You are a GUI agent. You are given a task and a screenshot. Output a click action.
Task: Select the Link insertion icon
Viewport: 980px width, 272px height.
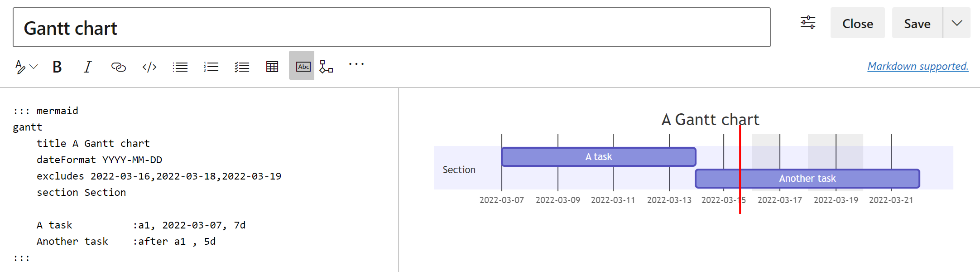pos(118,66)
